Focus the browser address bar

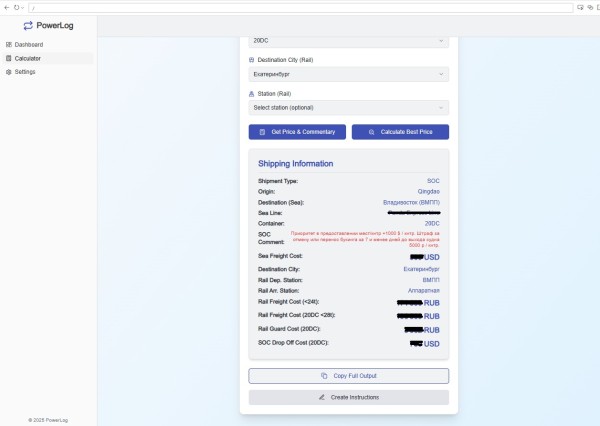pyautogui.click(x=301, y=8)
